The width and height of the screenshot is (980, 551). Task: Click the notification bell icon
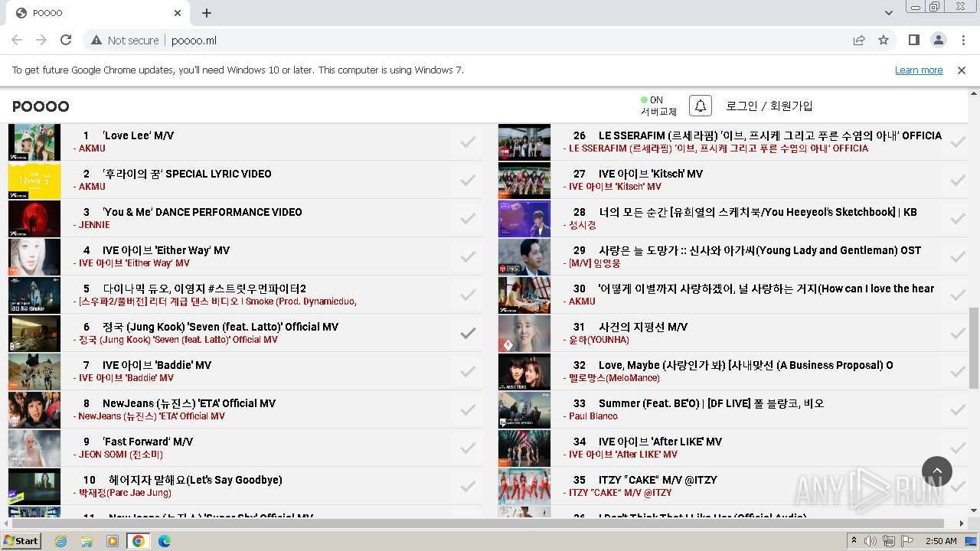pyautogui.click(x=700, y=106)
